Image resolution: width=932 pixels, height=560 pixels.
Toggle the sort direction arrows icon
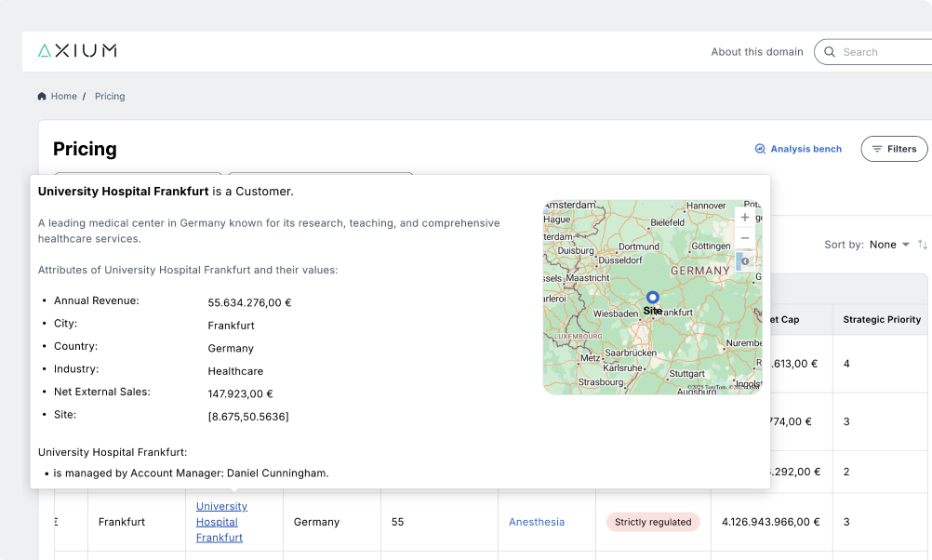[x=922, y=245]
